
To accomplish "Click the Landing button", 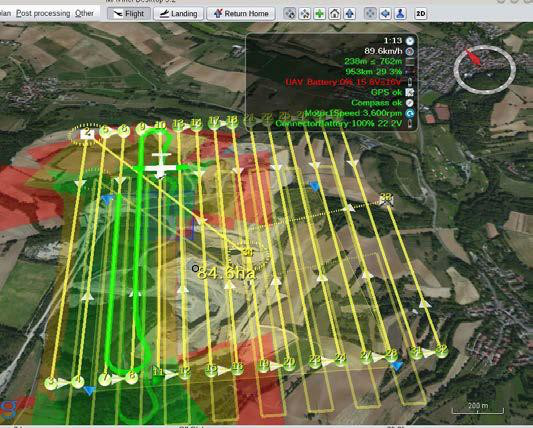I will (x=178, y=14).
